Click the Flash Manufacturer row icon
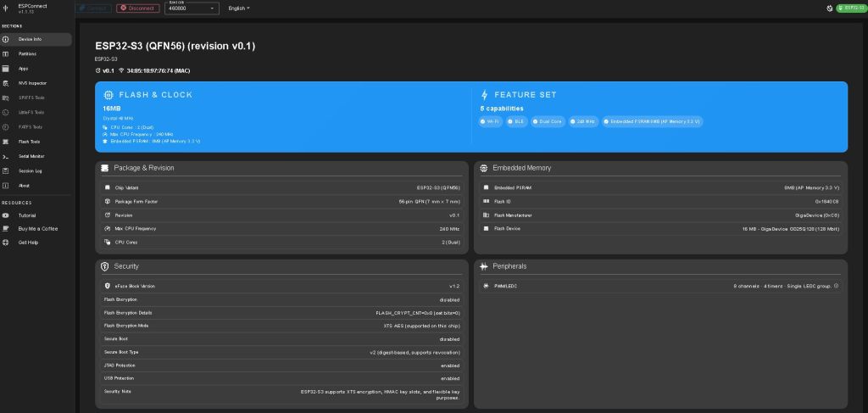 coord(486,215)
